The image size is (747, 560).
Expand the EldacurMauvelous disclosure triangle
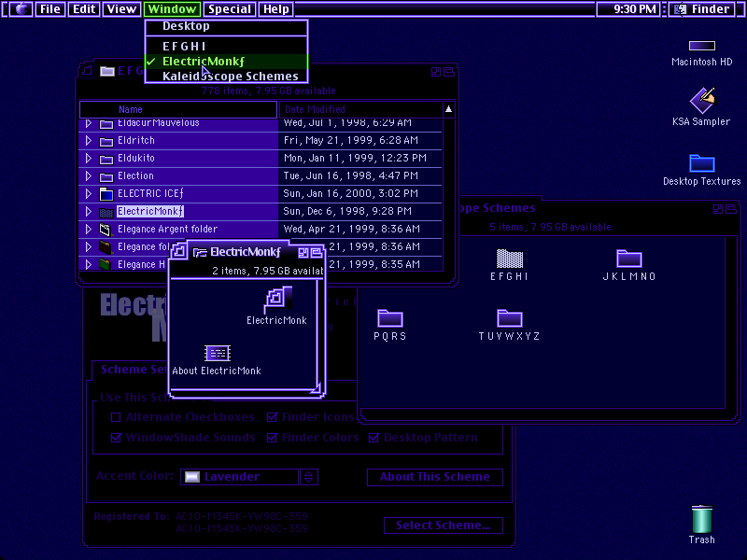(88, 123)
